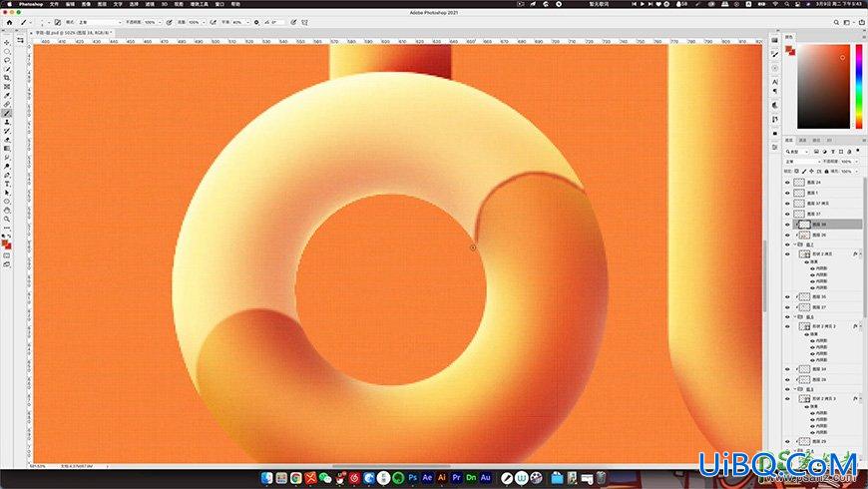
Task: Click the symmetry paint butterfly icon
Action: point(304,22)
